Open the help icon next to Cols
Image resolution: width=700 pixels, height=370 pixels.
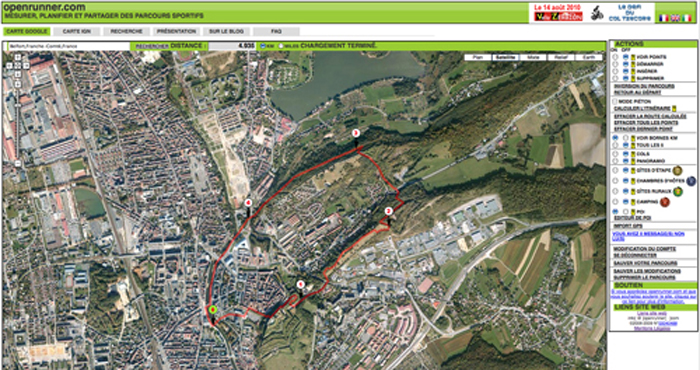633,154
